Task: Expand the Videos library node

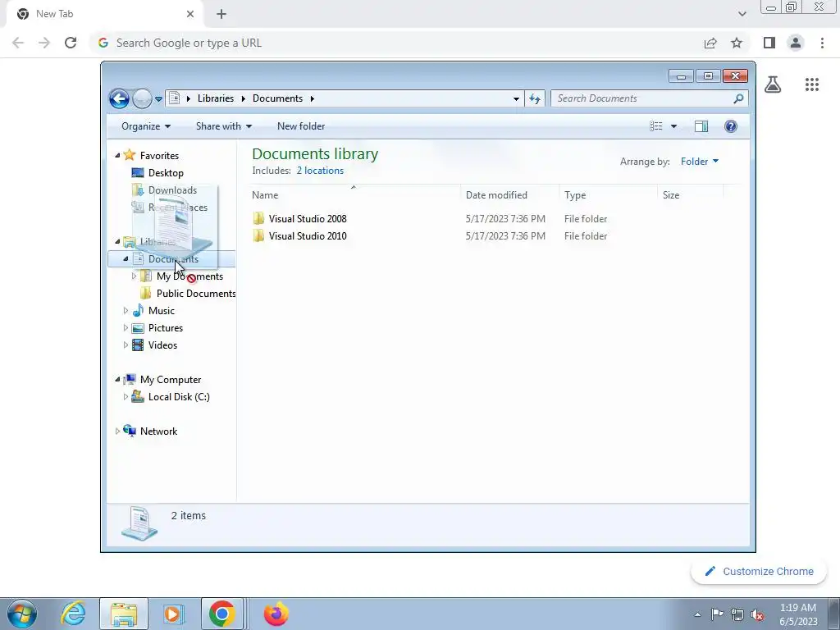Action: click(126, 345)
